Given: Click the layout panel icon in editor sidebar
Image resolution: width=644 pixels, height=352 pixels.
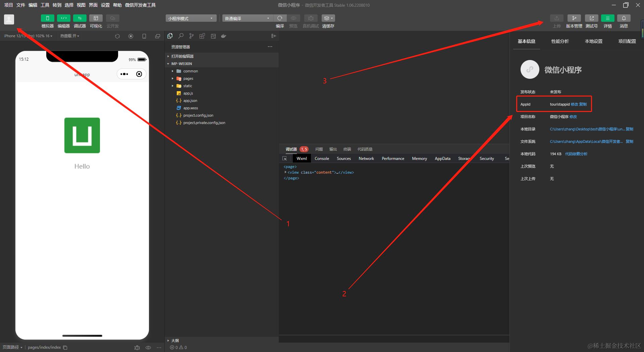Looking at the screenshot, I should [213, 36].
